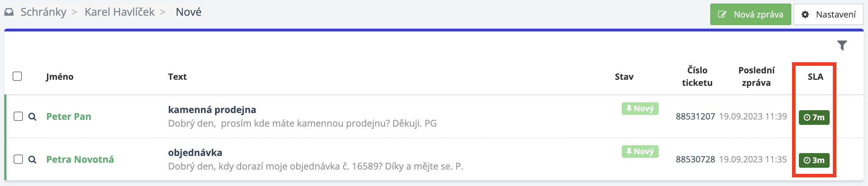The width and height of the screenshot is (868, 186).
Task: Select the Nové breadcrumb item
Action: point(189,12)
